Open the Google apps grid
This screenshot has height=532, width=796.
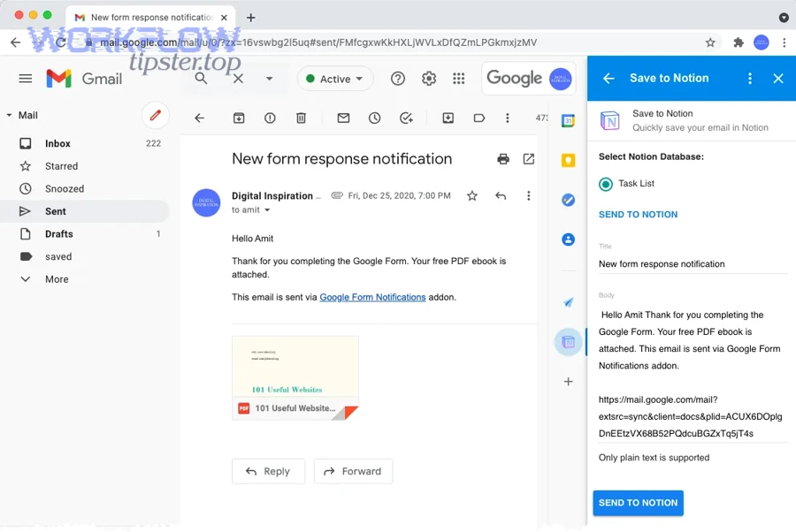pos(459,79)
